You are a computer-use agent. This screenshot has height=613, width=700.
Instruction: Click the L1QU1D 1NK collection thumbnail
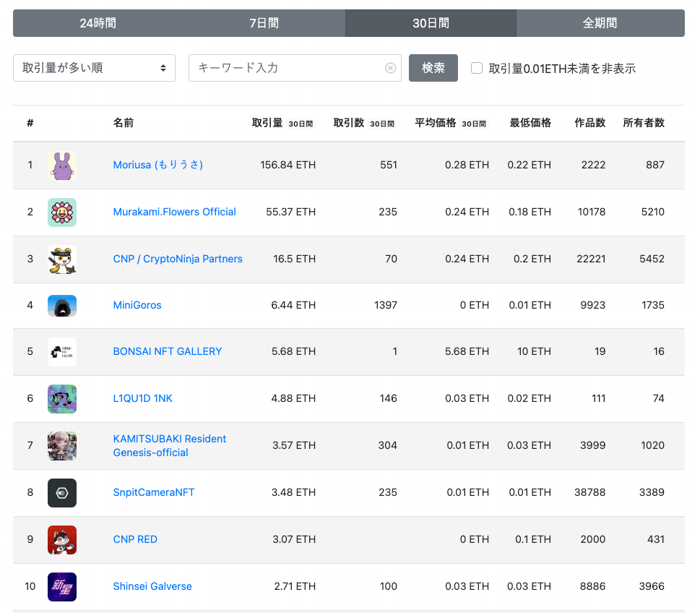coord(62,399)
